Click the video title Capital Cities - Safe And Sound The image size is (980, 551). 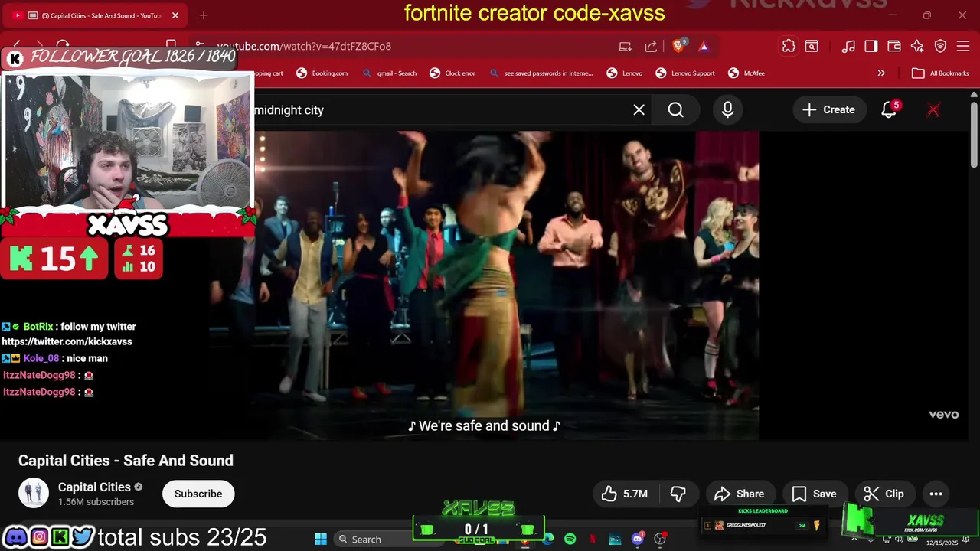[126, 461]
